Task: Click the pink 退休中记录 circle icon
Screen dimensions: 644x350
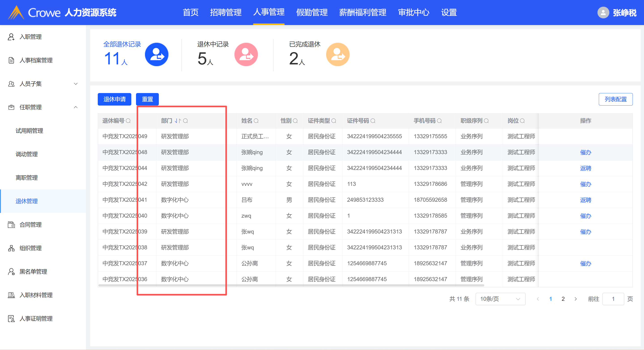Action: pos(246,55)
